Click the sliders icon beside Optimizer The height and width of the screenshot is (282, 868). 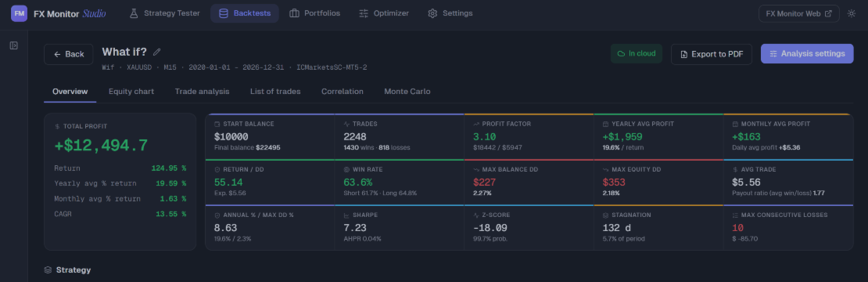coord(364,13)
